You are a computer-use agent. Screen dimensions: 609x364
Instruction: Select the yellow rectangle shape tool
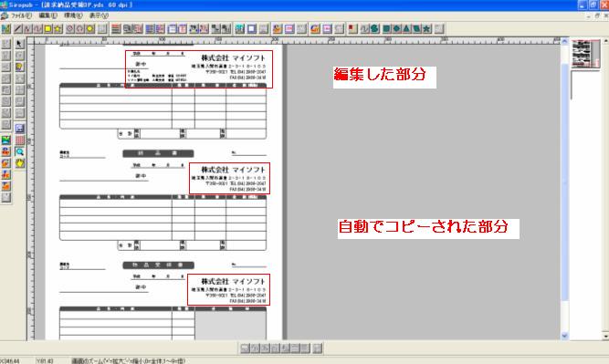[47, 28]
